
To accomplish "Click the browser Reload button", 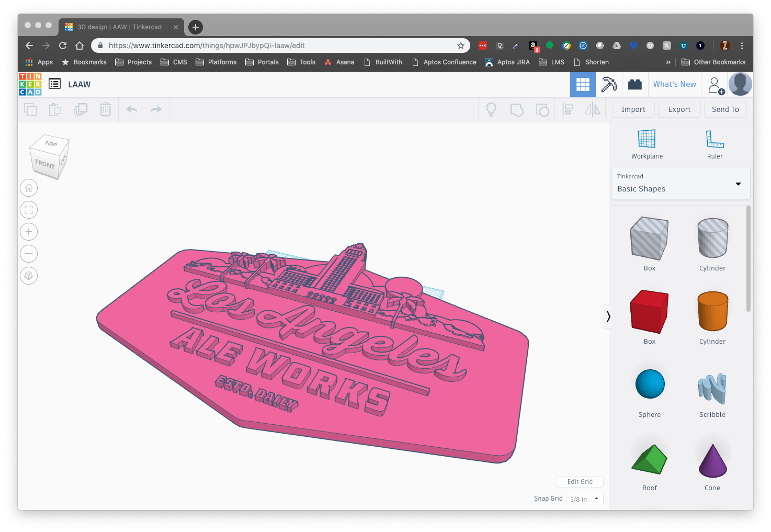I will click(x=63, y=46).
